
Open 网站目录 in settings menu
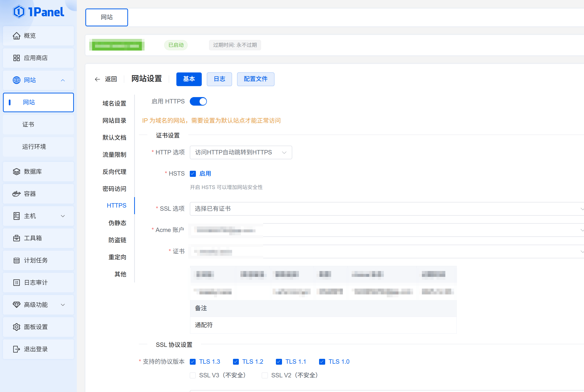point(114,121)
